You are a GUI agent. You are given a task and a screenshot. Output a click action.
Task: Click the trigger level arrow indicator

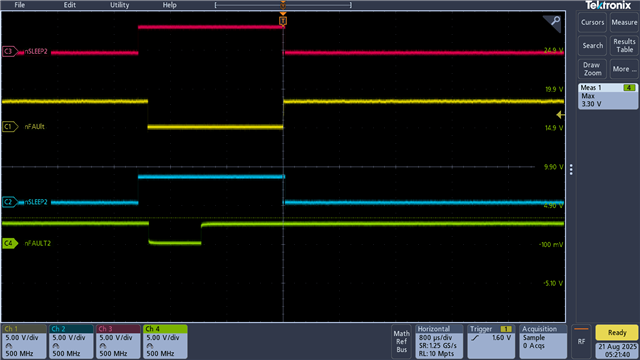coord(561,115)
